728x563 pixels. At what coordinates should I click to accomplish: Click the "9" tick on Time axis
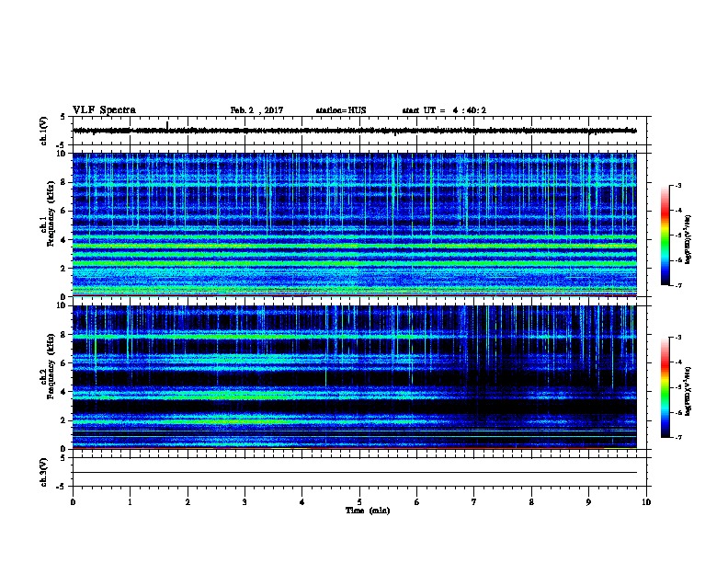pyautogui.click(x=588, y=502)
